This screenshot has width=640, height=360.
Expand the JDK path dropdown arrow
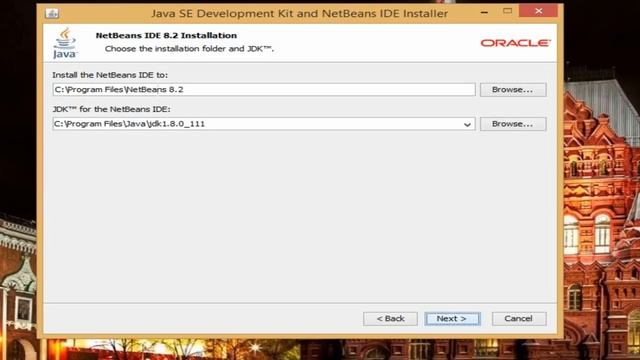[467, 124]
